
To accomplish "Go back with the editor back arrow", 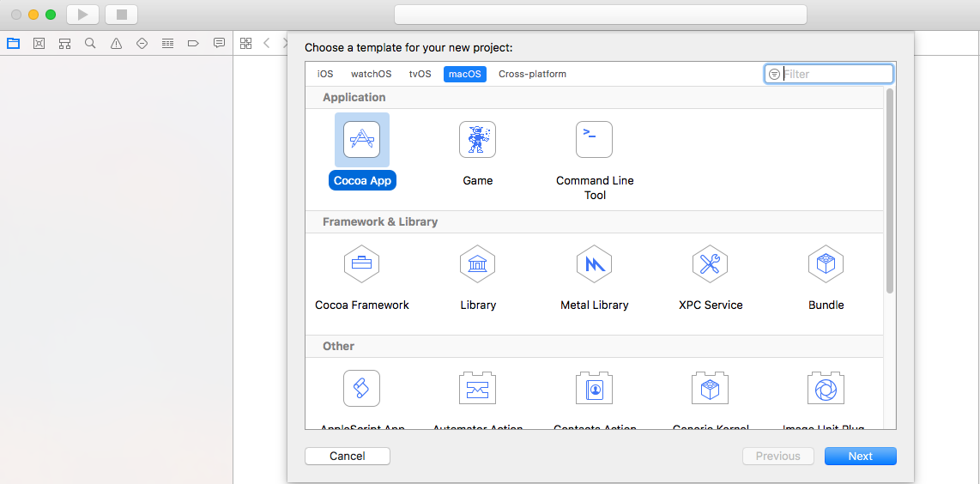I will (267, 43).
